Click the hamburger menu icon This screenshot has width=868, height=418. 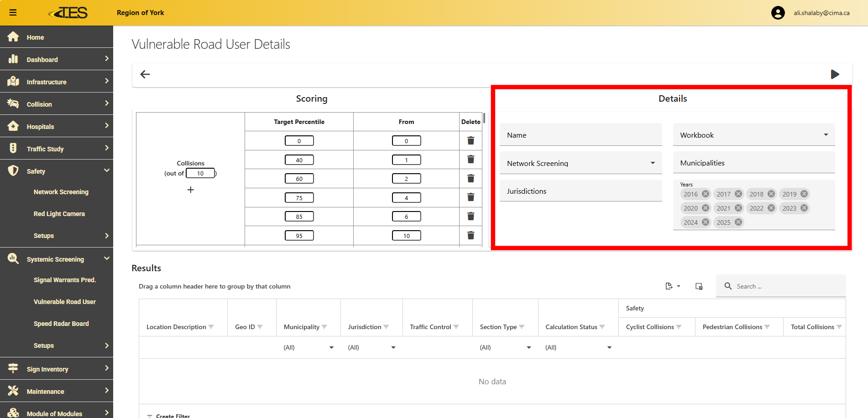(x=13, y=12)
